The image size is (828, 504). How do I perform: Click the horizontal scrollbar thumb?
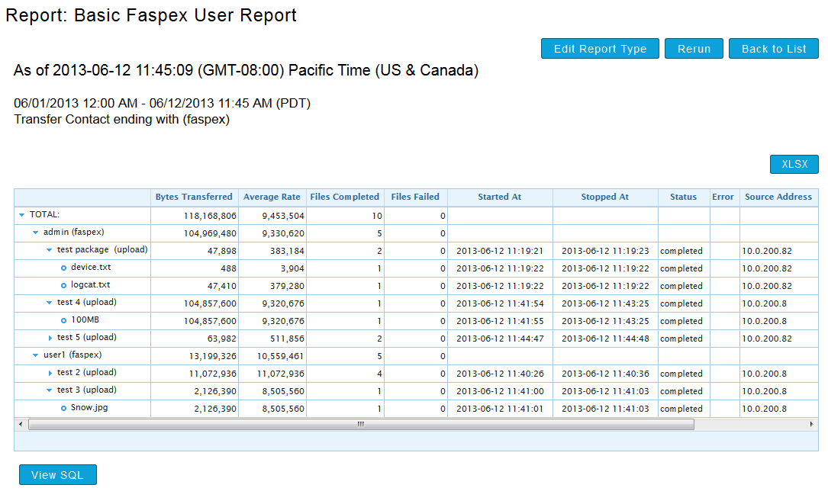[x=360, y=424]
